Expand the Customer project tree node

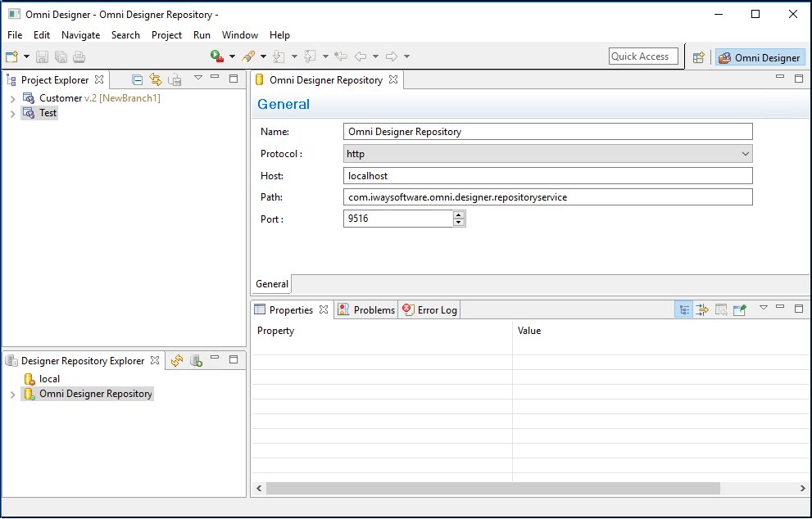pos(13,98)
